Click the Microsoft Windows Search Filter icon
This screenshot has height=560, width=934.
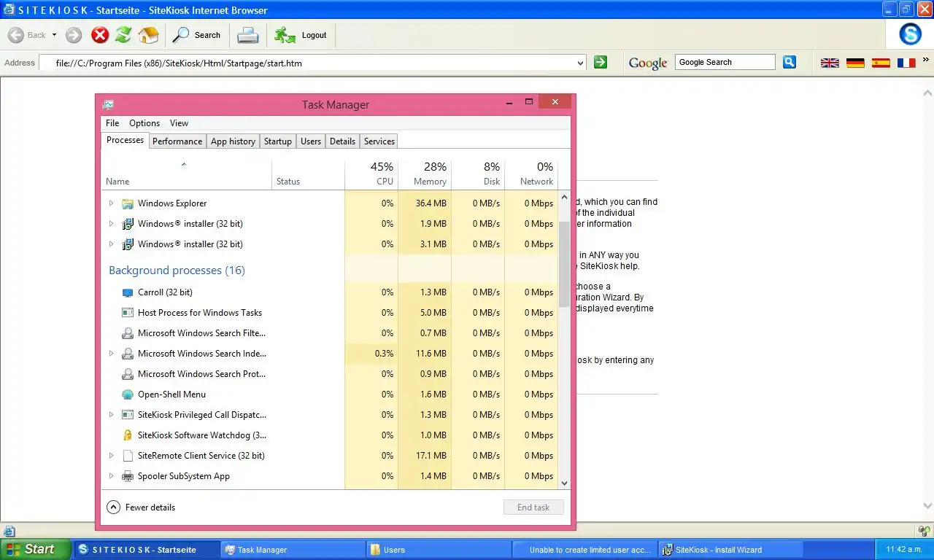[128, 333]
